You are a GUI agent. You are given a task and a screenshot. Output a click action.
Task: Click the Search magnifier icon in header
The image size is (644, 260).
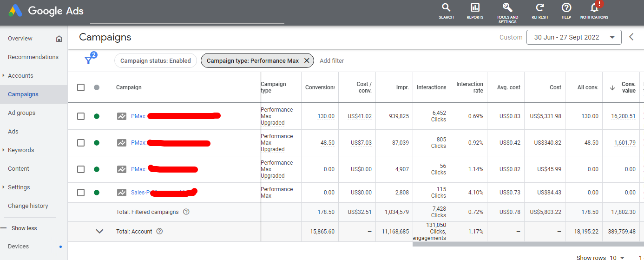click(446, 8)
